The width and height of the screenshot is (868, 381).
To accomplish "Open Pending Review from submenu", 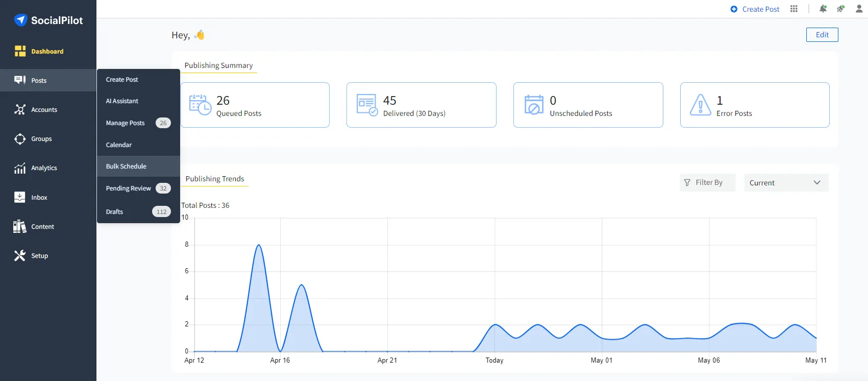I will click(x=129, y=188).
